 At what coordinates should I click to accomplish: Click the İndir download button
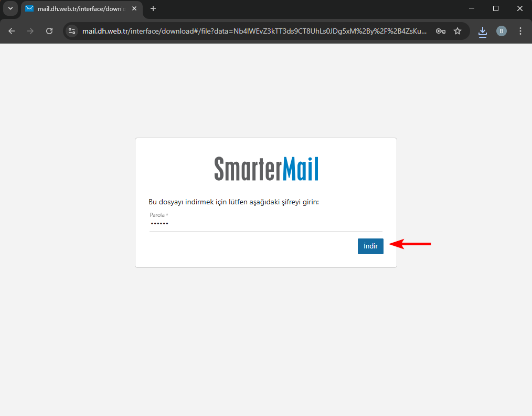pos(370,246)
